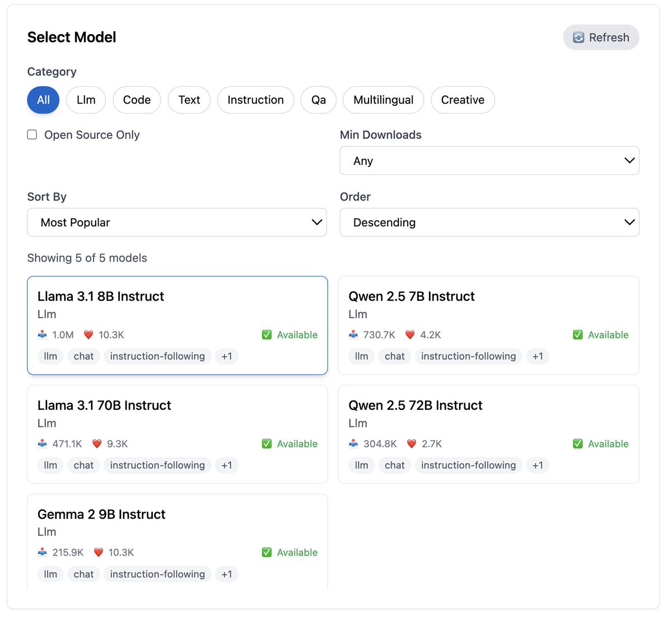The height and width of the screenshot is (621, 672).
Task: Click green check icon on Qwen 2.5 72B card
Action: pyautogui.click(x=578, y=443)
